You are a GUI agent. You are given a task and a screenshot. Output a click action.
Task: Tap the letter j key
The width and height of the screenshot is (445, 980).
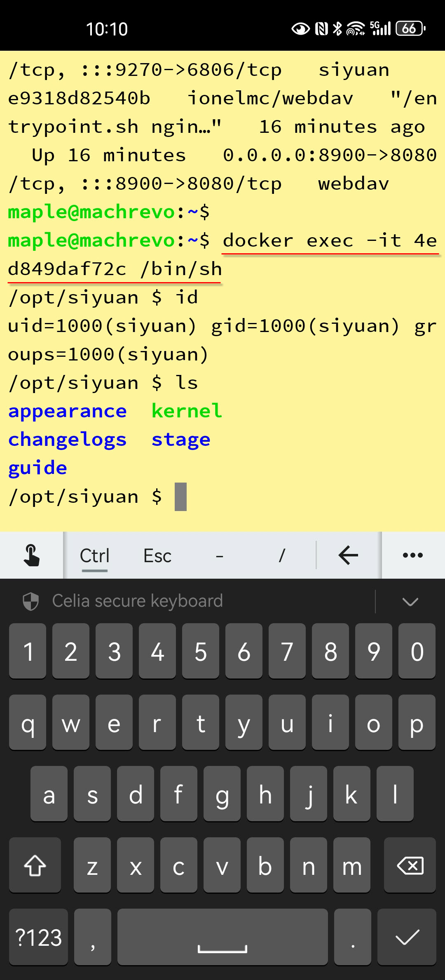309,794
